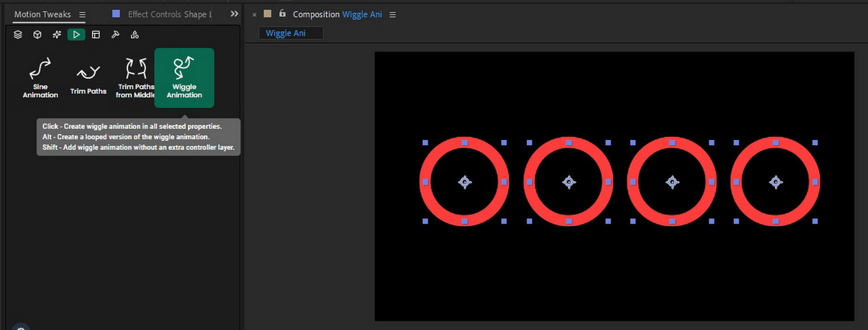Switch to the Effect Controls Shape tab
Image resolution: width=868 pixels, height=330 pixels.
[170, 14]
